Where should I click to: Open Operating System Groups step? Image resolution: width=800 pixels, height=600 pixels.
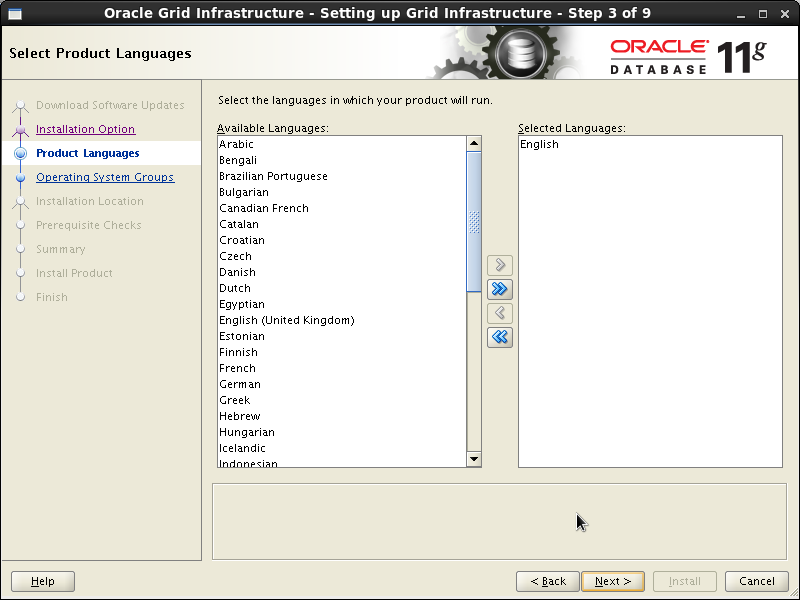click(105, 177)
